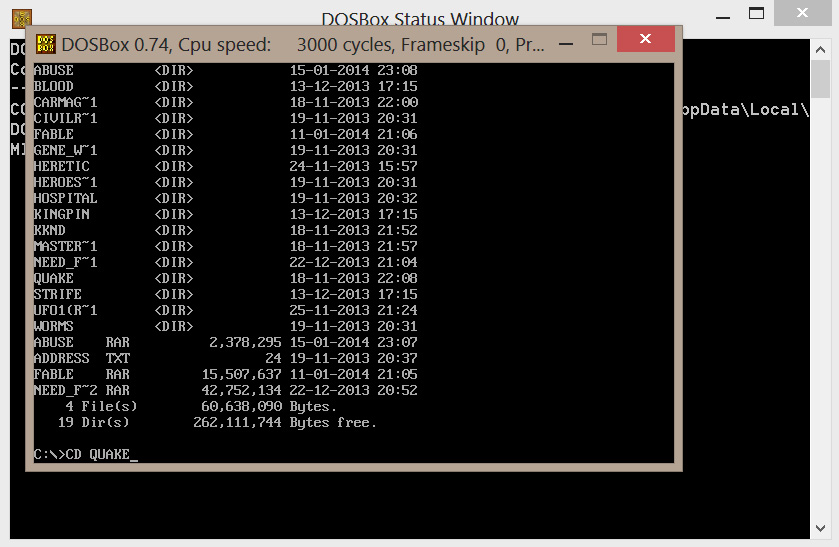This screenshot has height=547, width=839.
Task: Click the Status Window scrollbar down arrow
Action: tap(820, 528)
